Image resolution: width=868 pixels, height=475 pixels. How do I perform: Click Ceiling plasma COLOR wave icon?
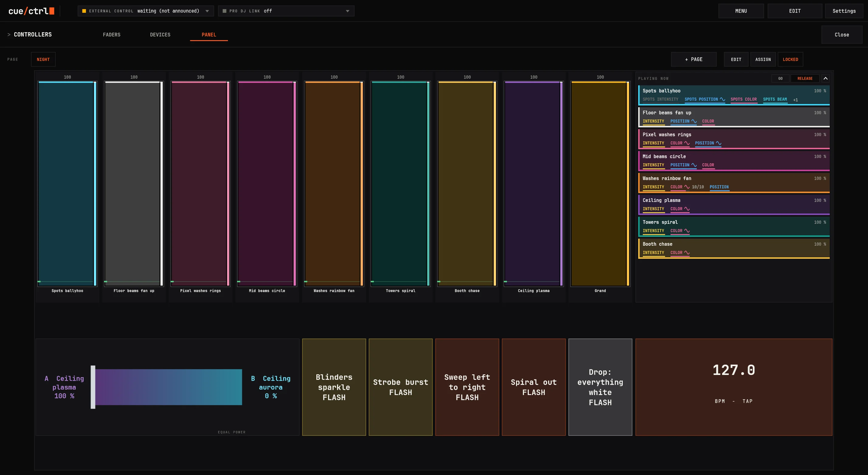(687, 209)
